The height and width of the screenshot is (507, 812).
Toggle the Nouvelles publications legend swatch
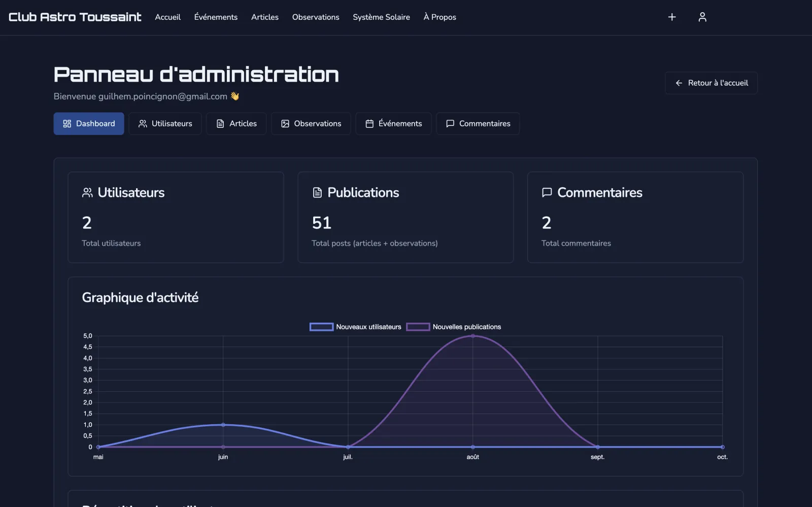(x=418, y=327)
